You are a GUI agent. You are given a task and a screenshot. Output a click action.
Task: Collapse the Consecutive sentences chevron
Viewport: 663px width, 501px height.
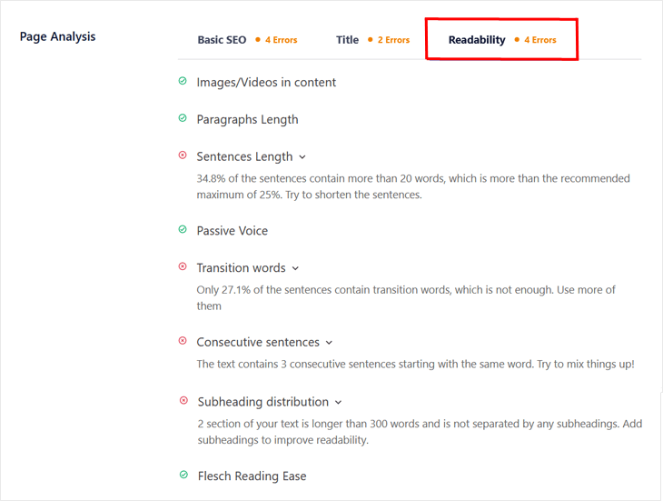click(x=329, y=342)
